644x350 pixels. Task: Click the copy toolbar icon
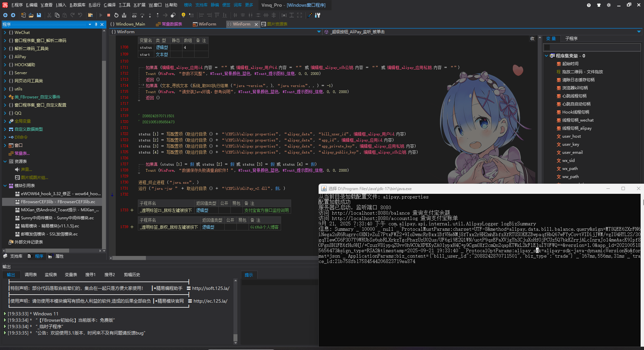click(57, 15)
